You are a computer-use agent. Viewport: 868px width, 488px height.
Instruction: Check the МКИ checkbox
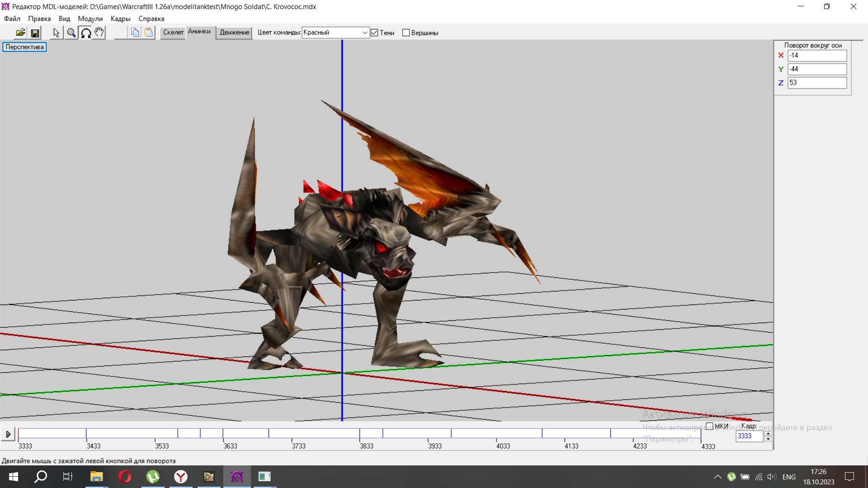[709, 426]
